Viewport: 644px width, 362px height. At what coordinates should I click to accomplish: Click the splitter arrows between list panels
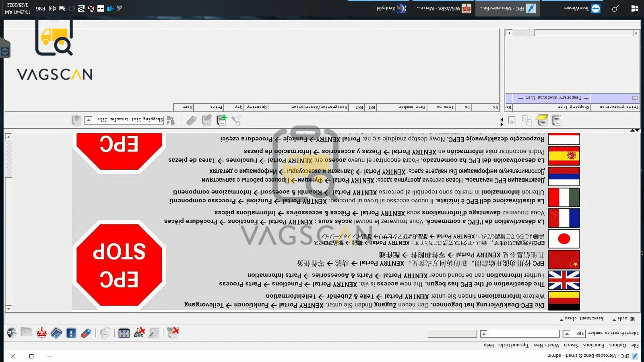(502, 122)
